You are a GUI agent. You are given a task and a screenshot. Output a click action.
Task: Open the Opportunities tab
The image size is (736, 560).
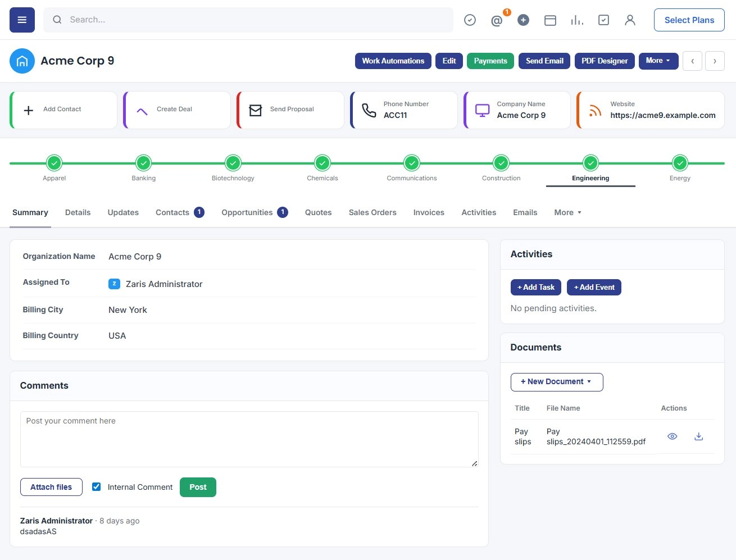255,212
